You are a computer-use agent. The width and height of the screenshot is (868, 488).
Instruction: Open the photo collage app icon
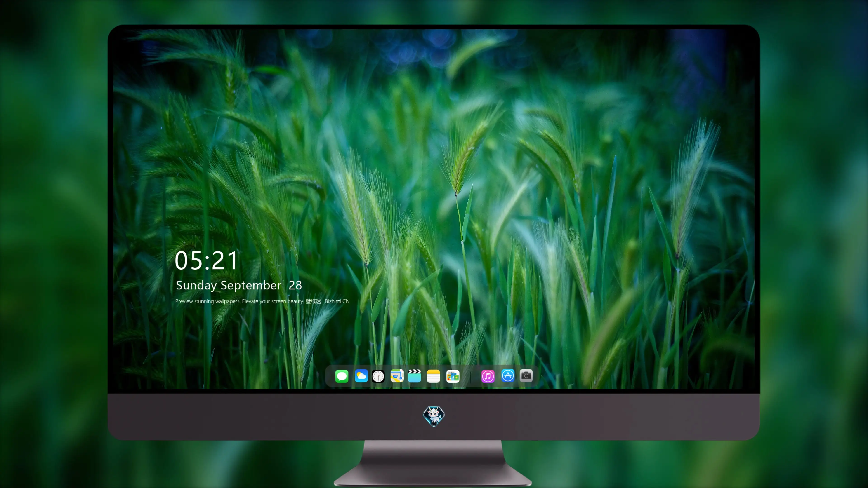coord(453,376)
